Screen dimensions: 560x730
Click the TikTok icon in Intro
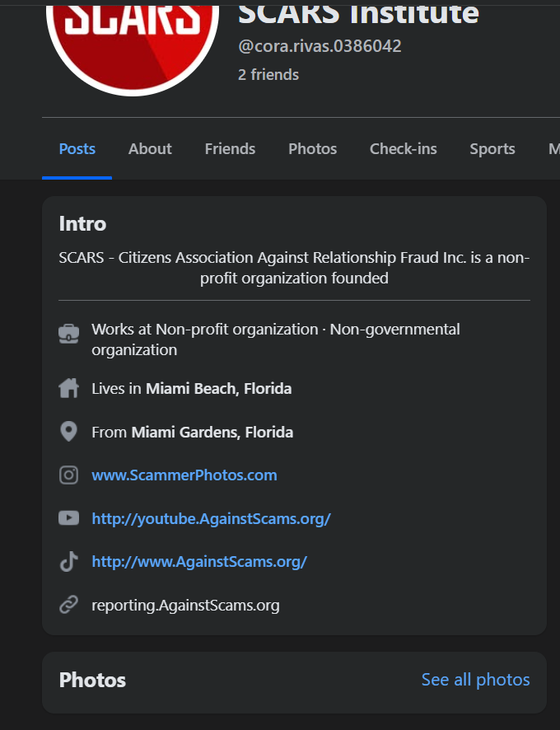[x=69, y=562]
